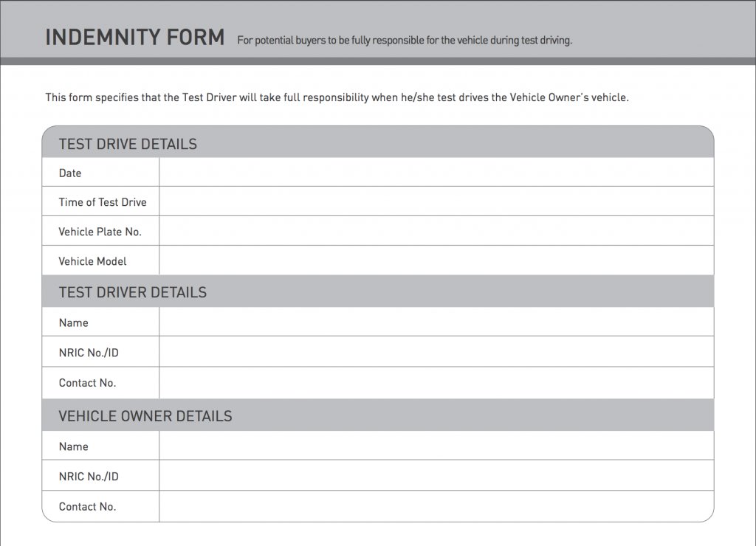Click the Vehicle Model label
The width and height of the screenshot is (756, 546).
(92, 261)
